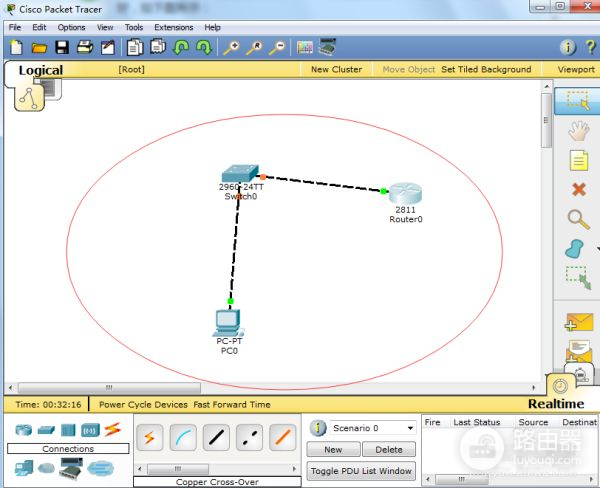
Task: Switch to Realtime mode tab
Action: pyautogui.click(x=555, y=404)
